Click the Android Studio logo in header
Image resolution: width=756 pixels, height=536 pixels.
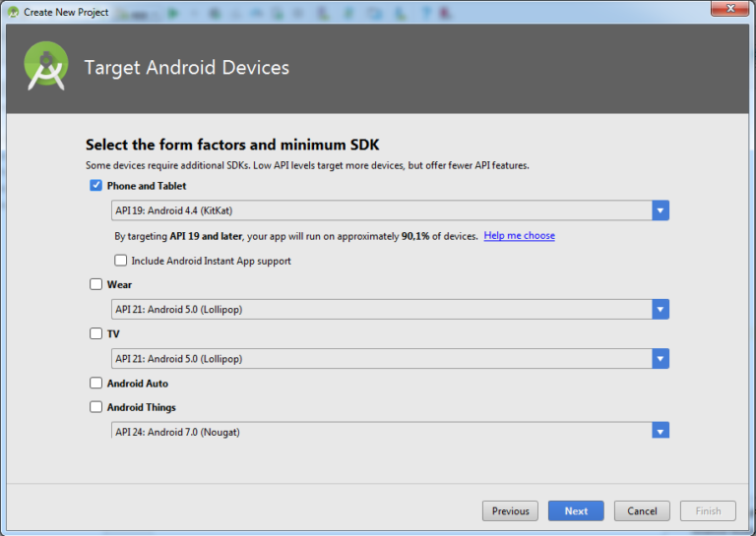click(46, 67)
